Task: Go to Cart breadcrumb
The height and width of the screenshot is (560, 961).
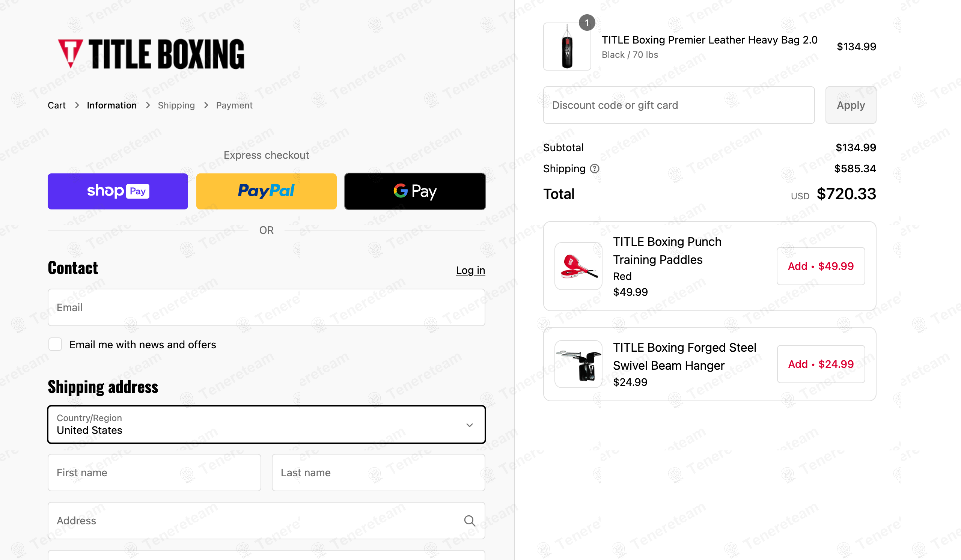Action: pos(56,105)
